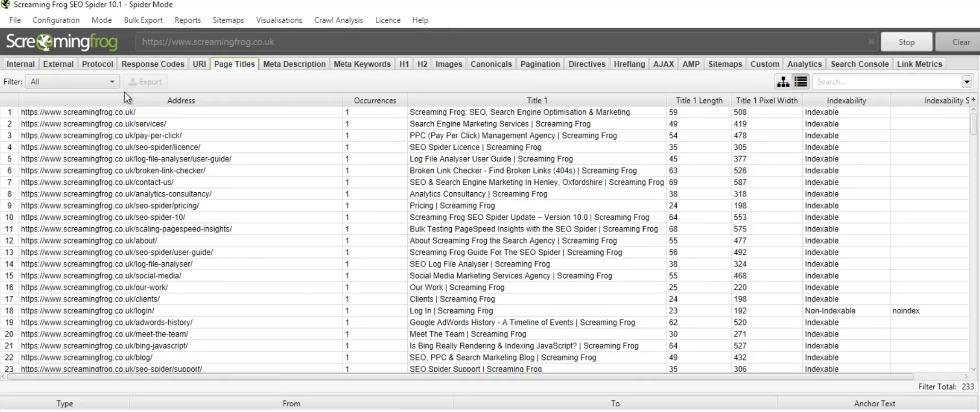Screen dimensions: 980x412
Task: Select the Page Titles tab
Action: point(234,64)
